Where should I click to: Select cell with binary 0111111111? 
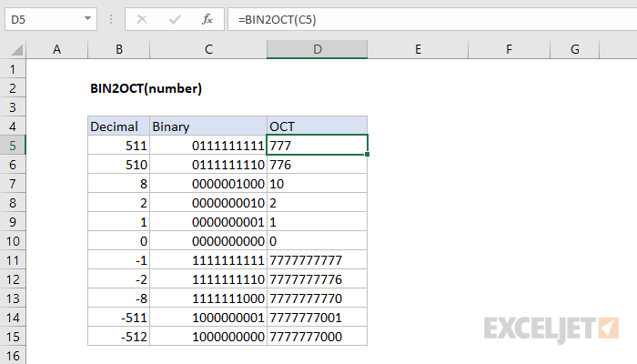point(208,146)
